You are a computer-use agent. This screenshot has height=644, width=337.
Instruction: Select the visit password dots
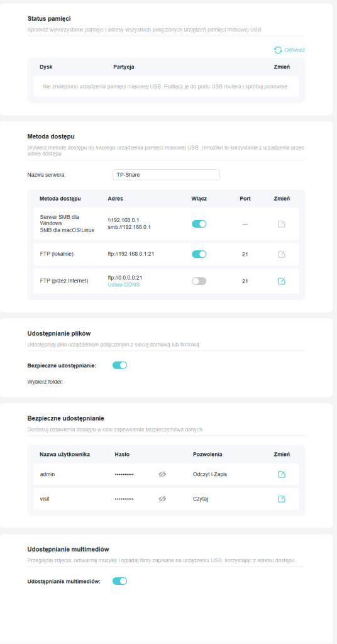pyautogui.click(x=124, y=499)
